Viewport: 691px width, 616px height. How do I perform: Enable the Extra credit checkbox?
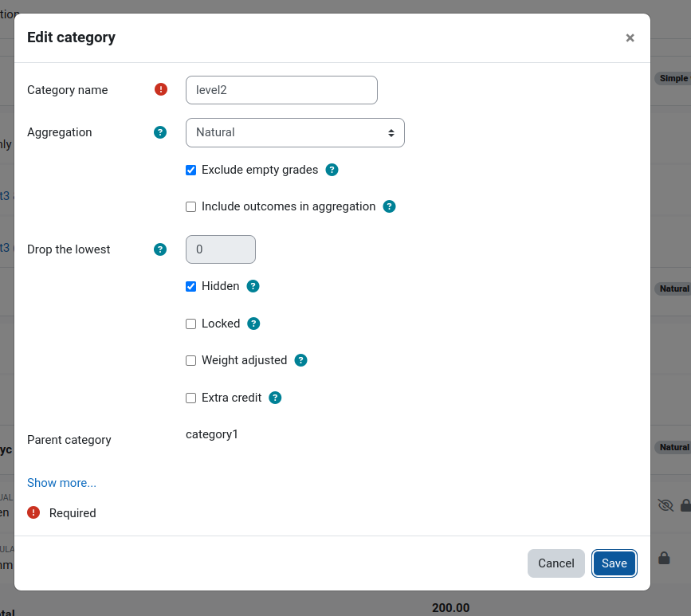(x=190, y=398)
